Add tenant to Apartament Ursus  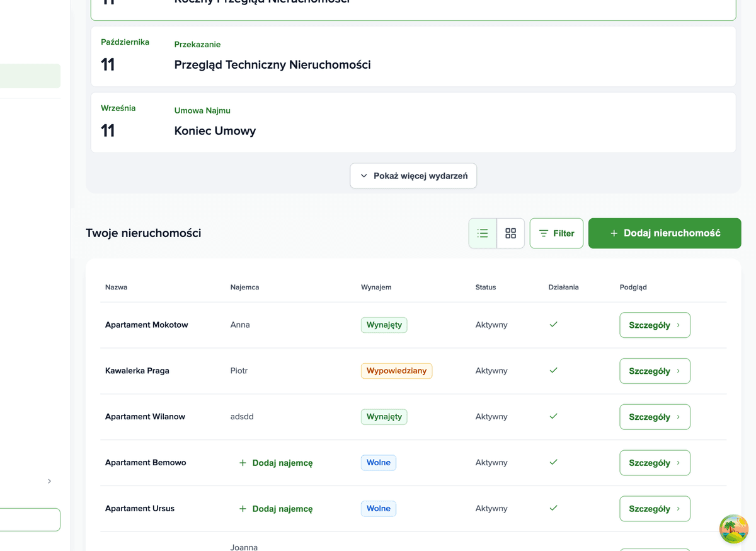click(x=276, y=509)
